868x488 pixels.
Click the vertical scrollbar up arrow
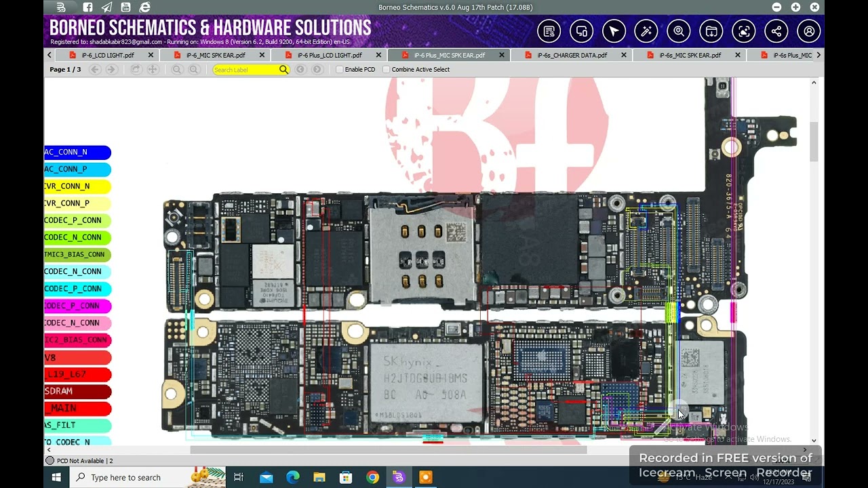click(814, 83)
